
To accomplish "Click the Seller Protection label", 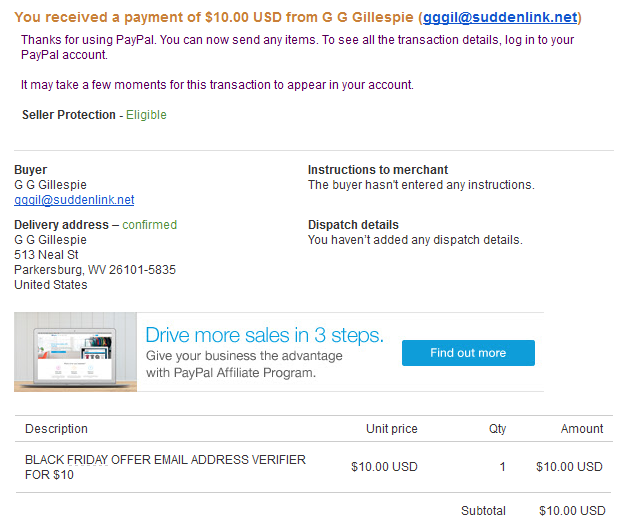I will 69,115.
